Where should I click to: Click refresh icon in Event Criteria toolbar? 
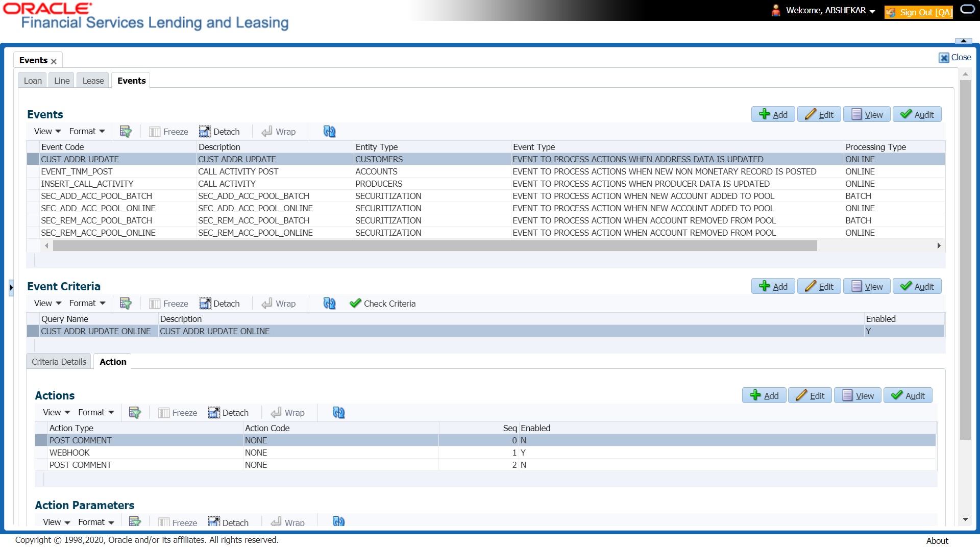point(329,304)
